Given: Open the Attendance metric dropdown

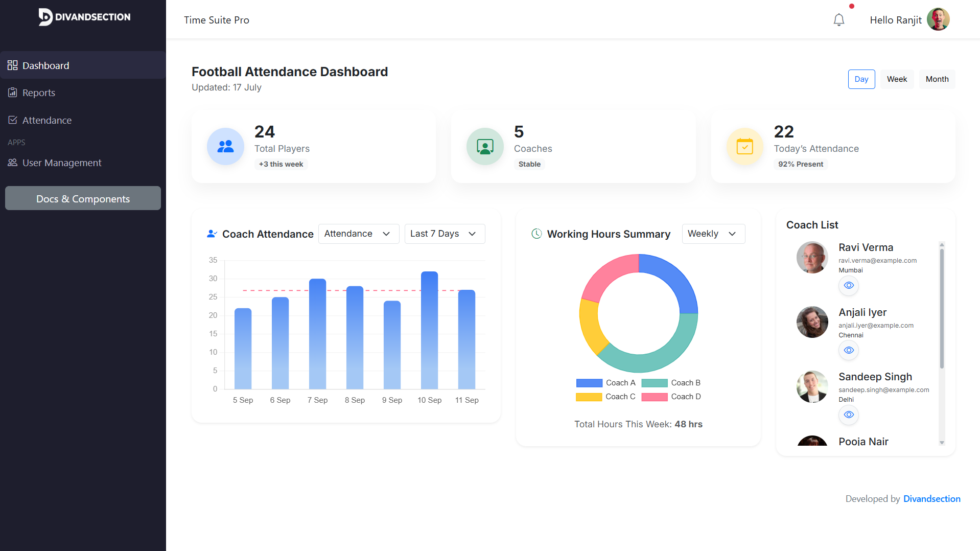Looking at the screenshot, I should tap(358, 234).
